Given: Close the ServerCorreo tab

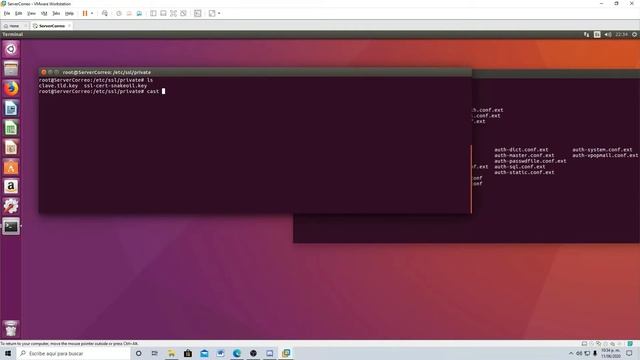Looking at the screenshot, I should (x=69, y=26).
